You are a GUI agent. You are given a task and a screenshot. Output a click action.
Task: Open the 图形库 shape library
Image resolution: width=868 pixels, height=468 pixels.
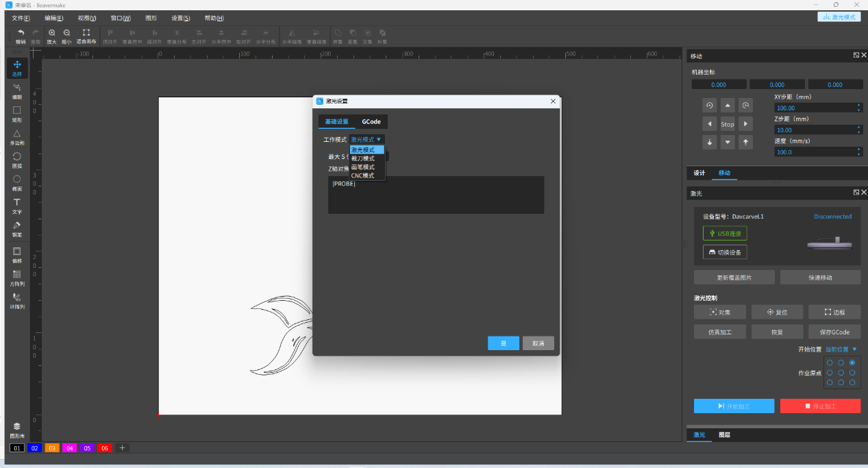click(x=17, y=430)
